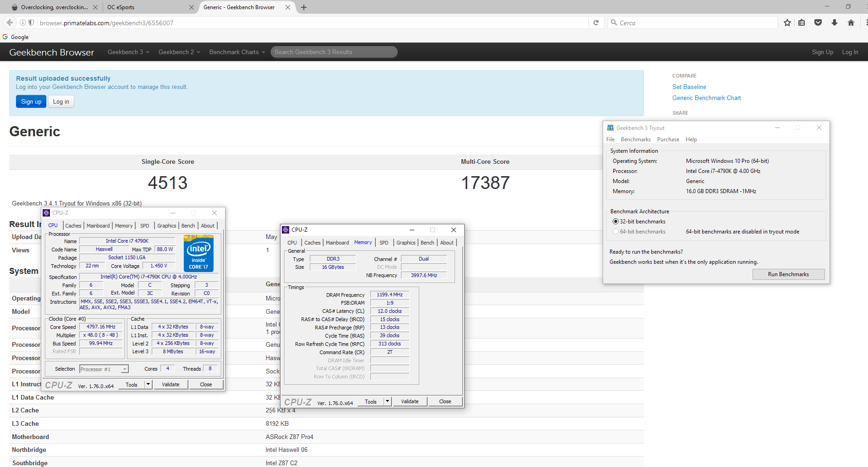Open the Set Baseline link
The width and height of the screenshot is (868, 467).
tap(689, 87)
